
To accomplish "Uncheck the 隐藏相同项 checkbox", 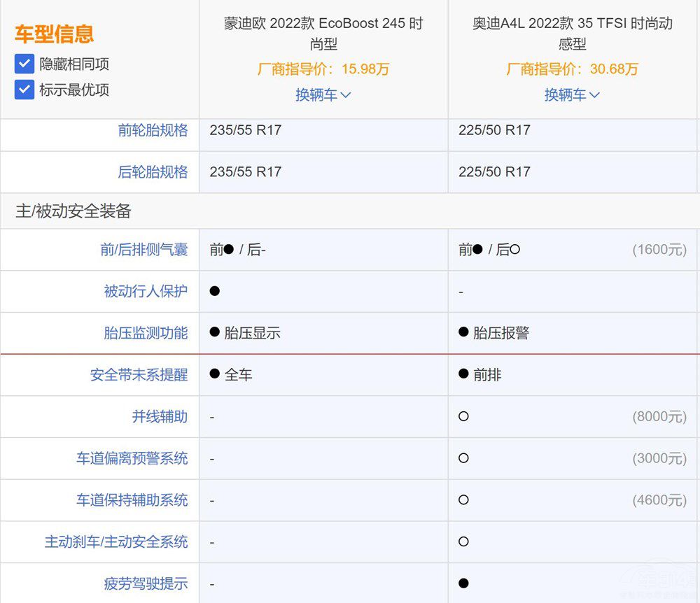I will pyautogui.click(x=24, y=64).
